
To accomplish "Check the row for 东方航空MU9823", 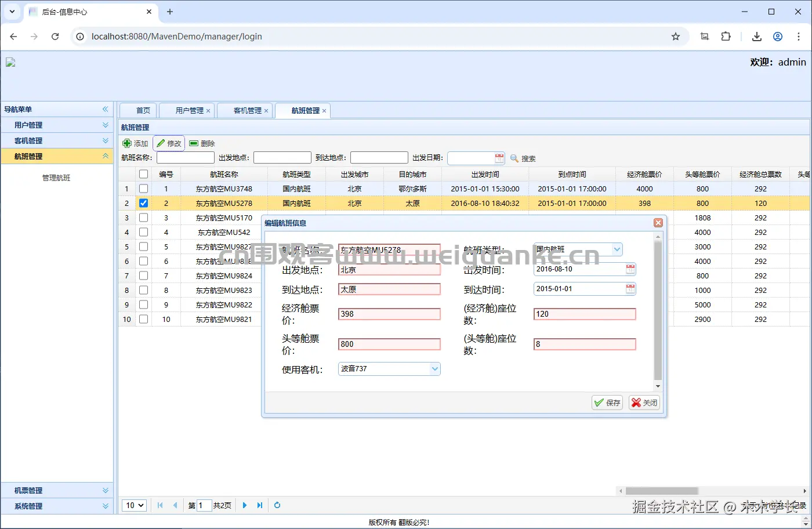I will click(144, 290).
